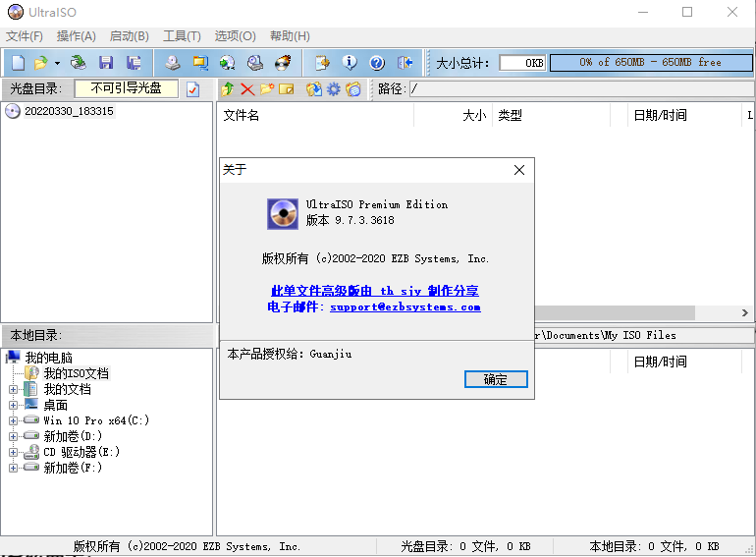Click the Open file folder icon

point(41,63)
